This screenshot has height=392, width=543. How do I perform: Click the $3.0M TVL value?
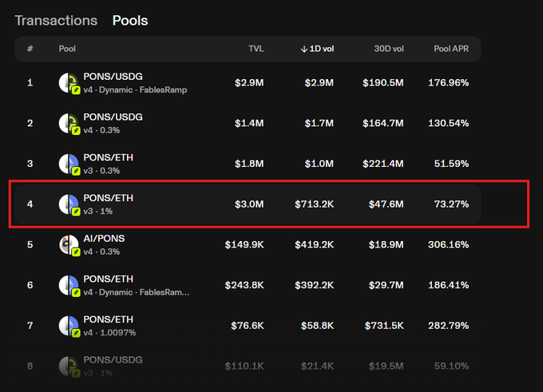[249, 204]
